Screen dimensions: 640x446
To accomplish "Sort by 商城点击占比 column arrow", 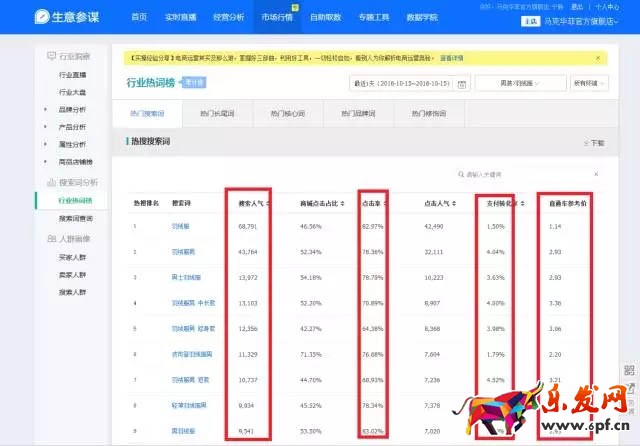I will (x=342, y=203).
